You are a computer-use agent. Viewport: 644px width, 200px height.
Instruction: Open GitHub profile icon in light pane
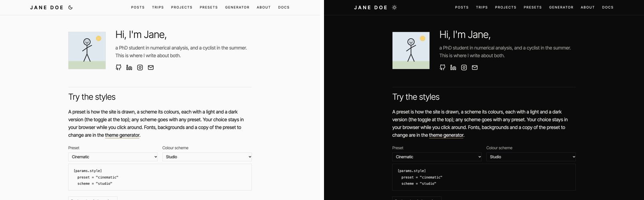pyautogui.click(x=118, y=68)
